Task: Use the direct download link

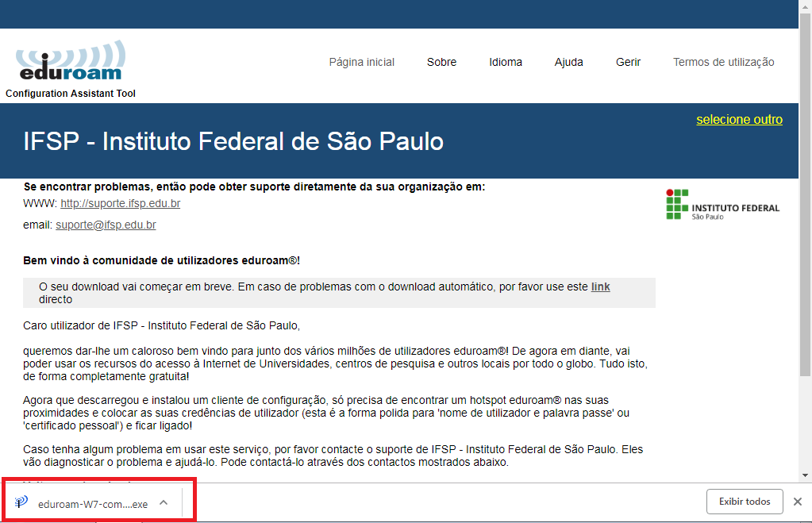Action: point(600,286)
